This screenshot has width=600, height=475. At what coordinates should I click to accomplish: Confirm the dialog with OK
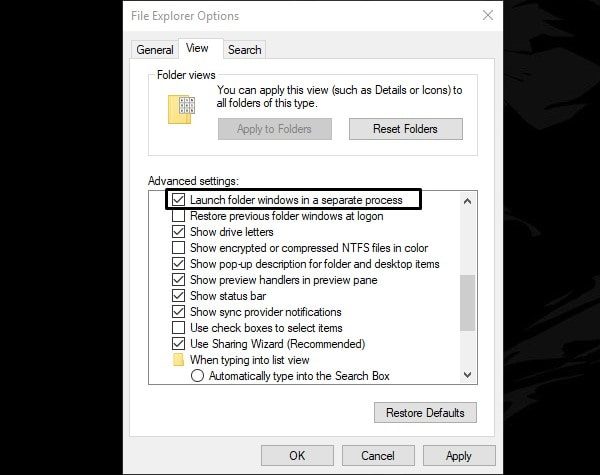click(297, 455)
